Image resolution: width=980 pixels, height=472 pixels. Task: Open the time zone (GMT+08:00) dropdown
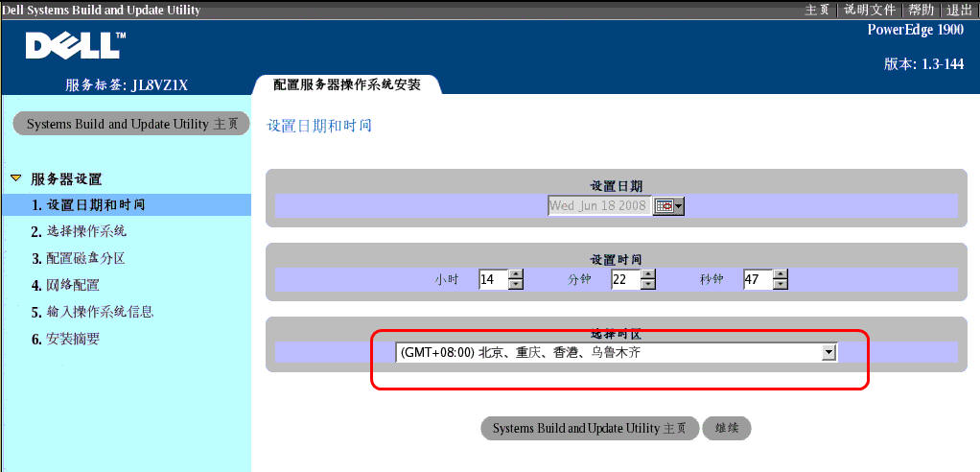828,353
